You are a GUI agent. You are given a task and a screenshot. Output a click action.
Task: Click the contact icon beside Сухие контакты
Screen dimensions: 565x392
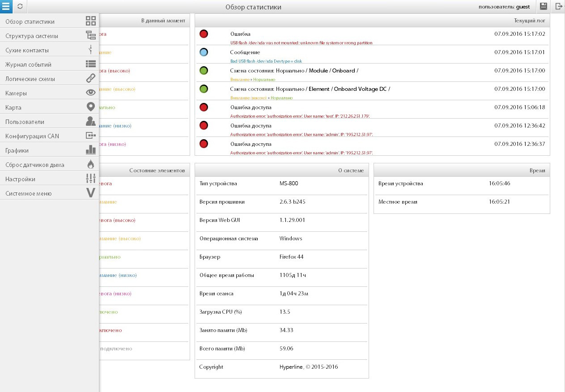pos(91,50)
